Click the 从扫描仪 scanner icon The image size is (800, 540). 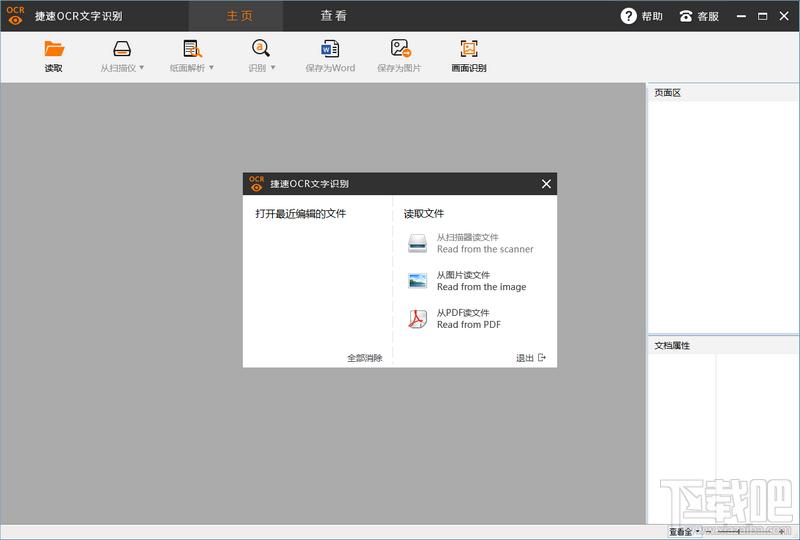coord(122,49)
